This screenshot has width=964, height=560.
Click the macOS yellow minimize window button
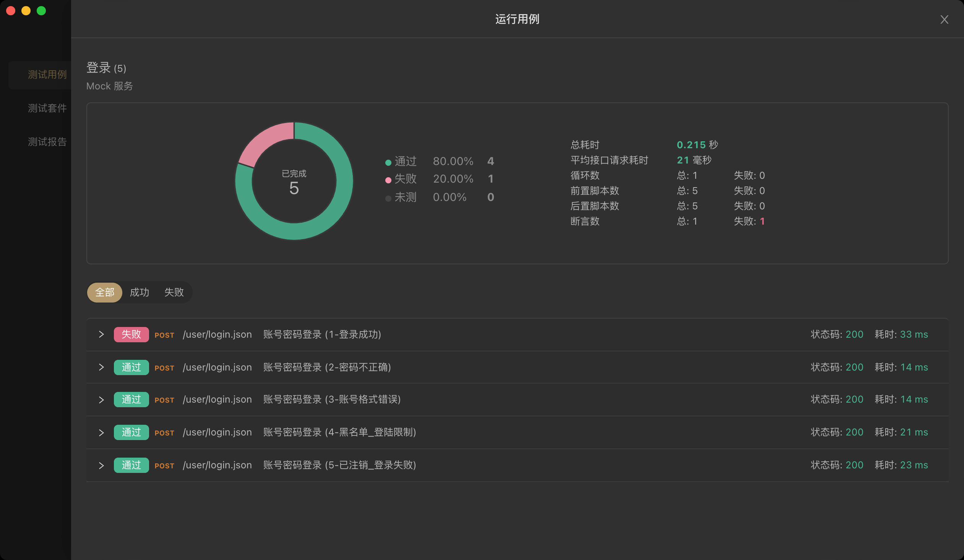click(x=26, y=11)
